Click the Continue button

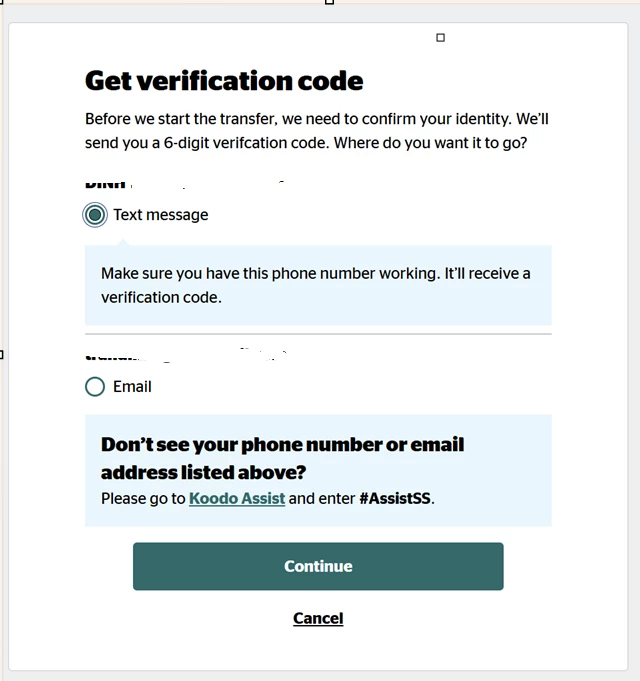(x=318, y=566)
